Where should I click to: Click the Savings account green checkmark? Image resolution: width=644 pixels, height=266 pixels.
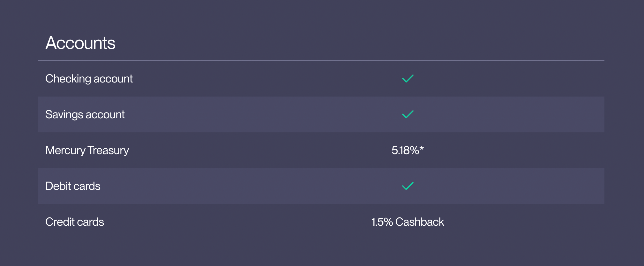coord(408,114)
